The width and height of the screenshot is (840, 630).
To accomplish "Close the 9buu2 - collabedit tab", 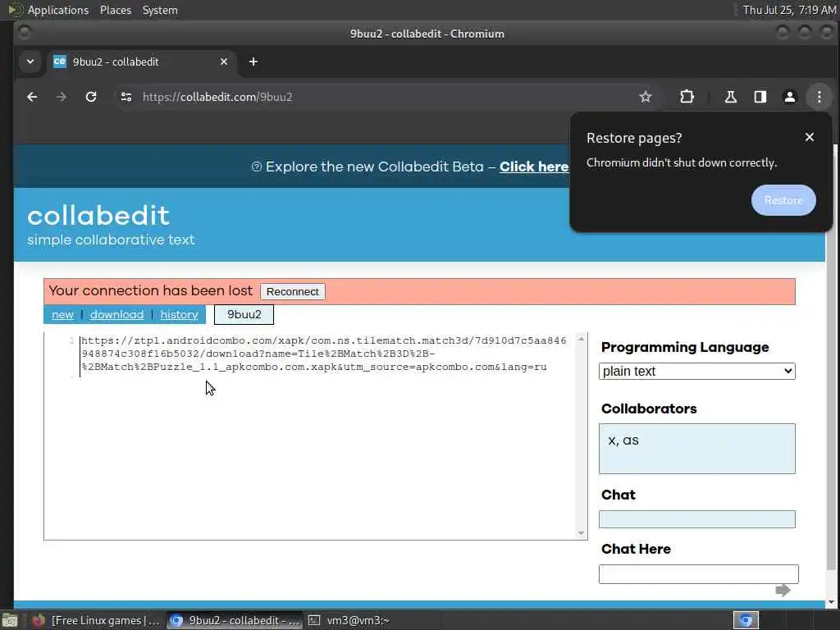I will pos(224,62).
